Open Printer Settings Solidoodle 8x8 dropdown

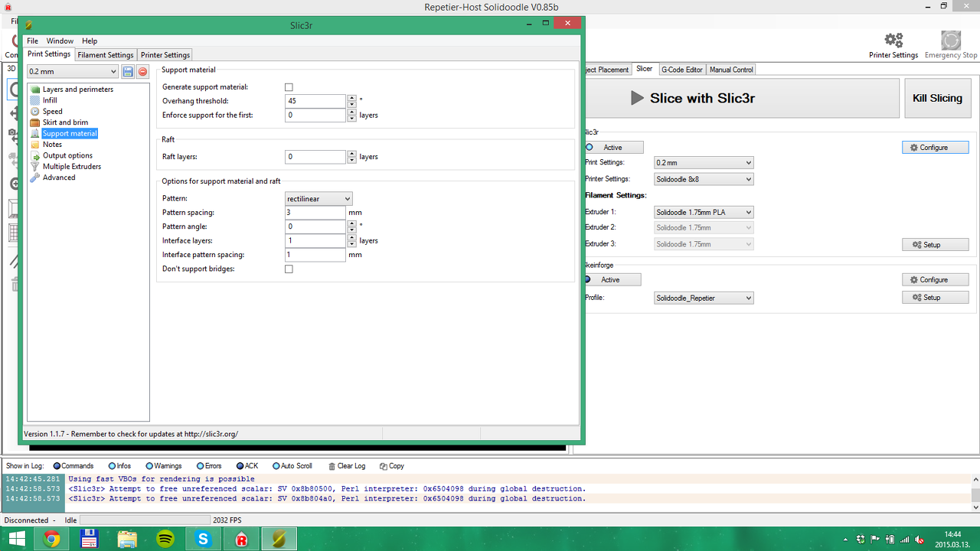point(704,180)
